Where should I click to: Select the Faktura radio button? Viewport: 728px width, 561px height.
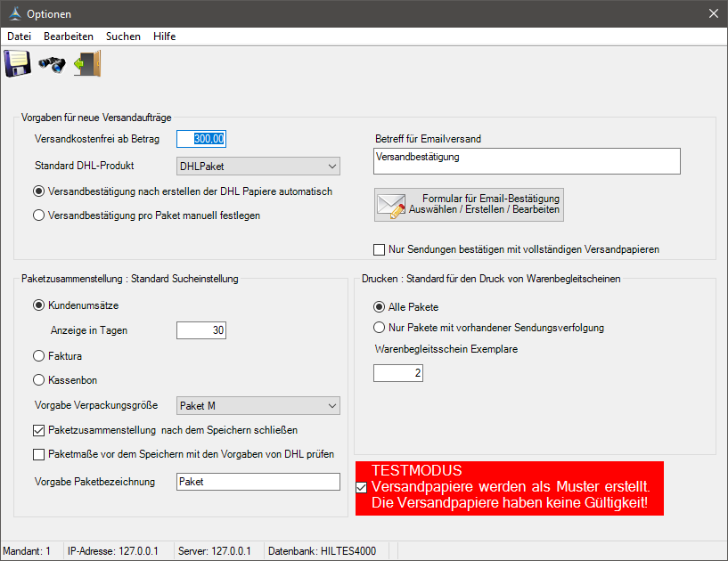click(38, 355)
